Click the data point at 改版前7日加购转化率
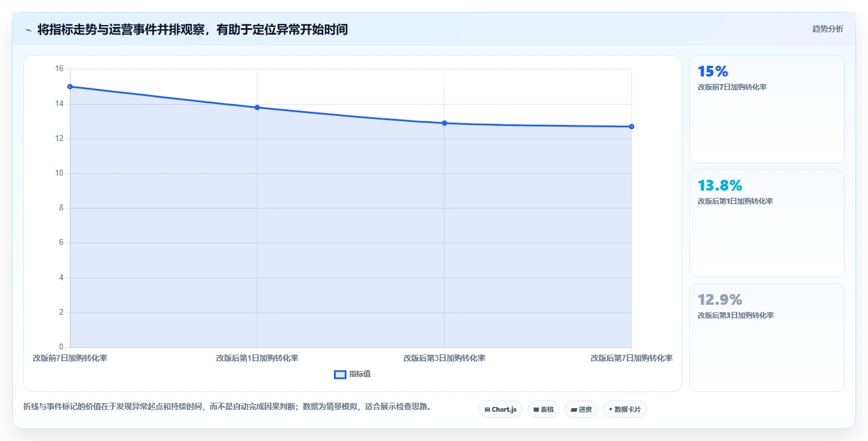This screenshot has height=441, width=868. (x=70, y=87)
